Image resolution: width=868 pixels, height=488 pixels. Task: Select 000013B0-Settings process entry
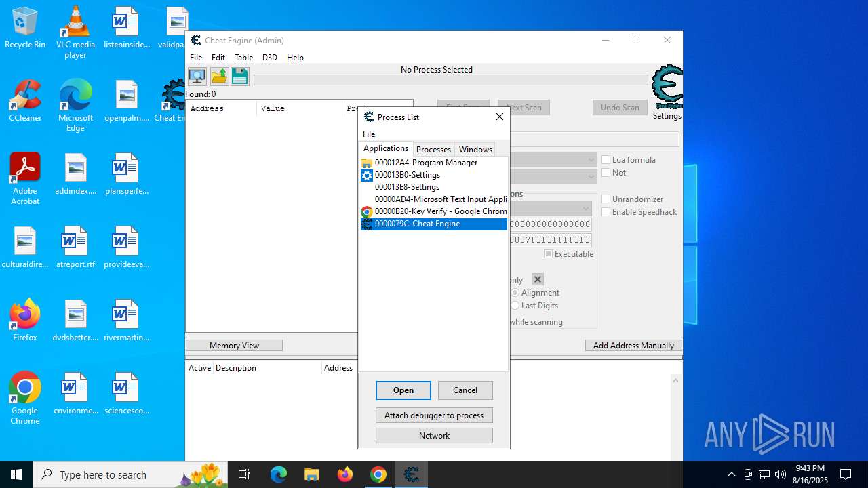pyautogui.click(x=434, y=175)
